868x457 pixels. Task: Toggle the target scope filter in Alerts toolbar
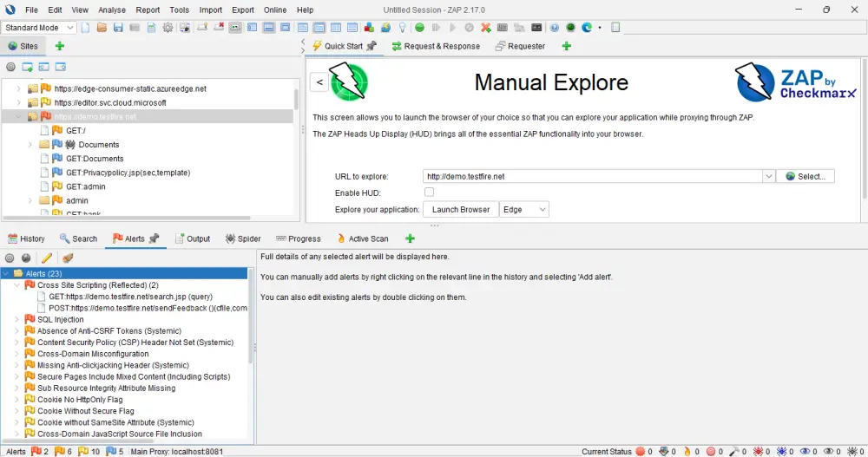10,258
